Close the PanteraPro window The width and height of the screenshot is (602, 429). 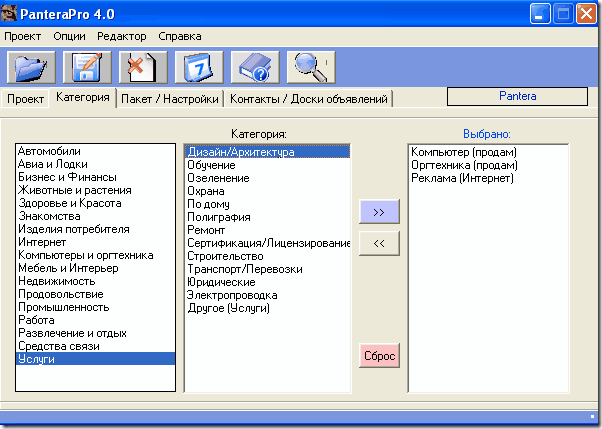[587, 14]
